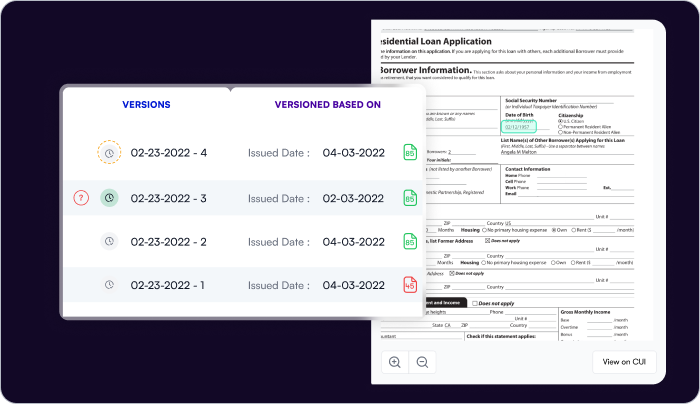
Task: Zoom out of the loan application document
Action: 422,362
